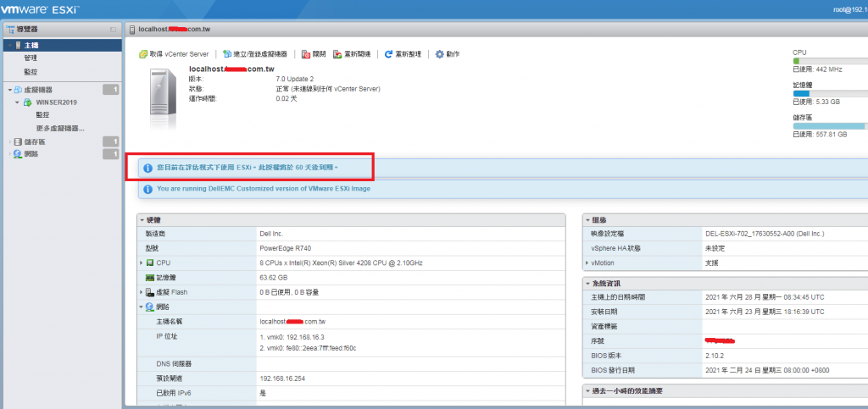Collapse the Virtual Machines tree node

[9, 90]
